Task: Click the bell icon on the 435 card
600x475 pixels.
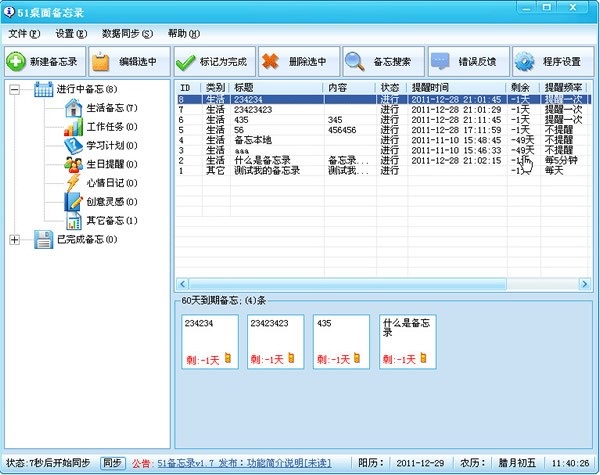Action: point(357,357)
